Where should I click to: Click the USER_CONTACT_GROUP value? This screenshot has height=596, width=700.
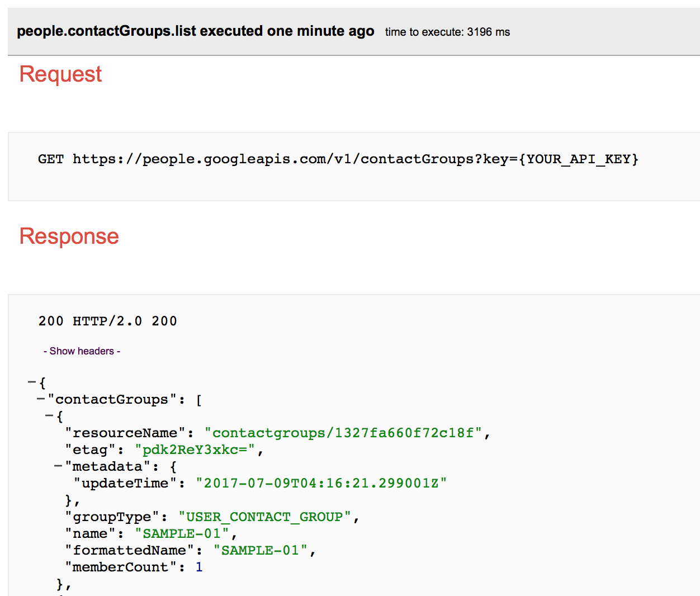click(264, 517)
